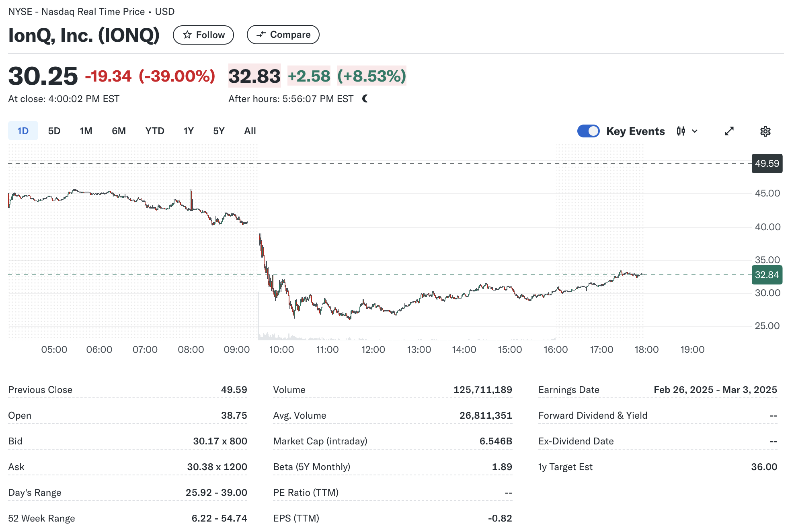Click the candlestick chart type icon
This screenshot has height=532, width=792.
click(x=681, y=131)
